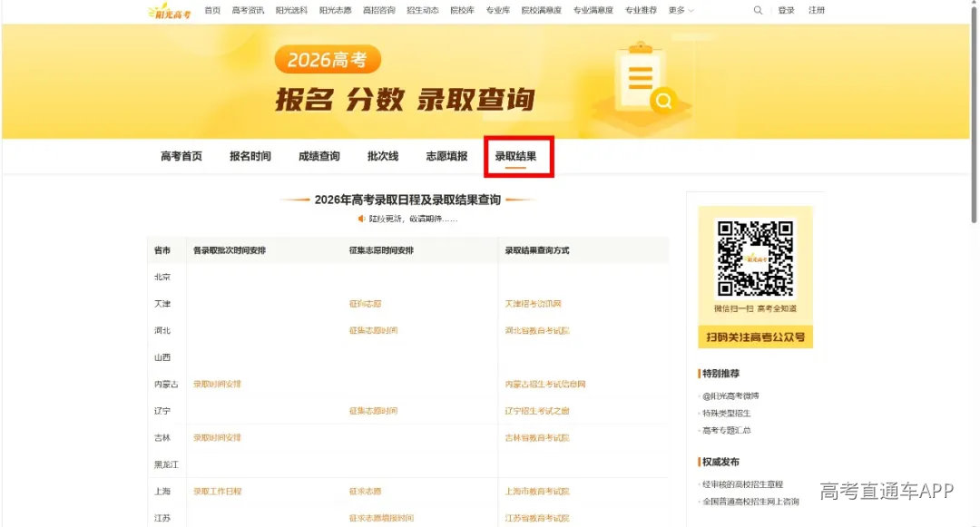This screenshot has width=980, height=527.
Task: Open 内蒙古招生考试信息网 link
Action: pyautogui.click(x=545, y=385)
